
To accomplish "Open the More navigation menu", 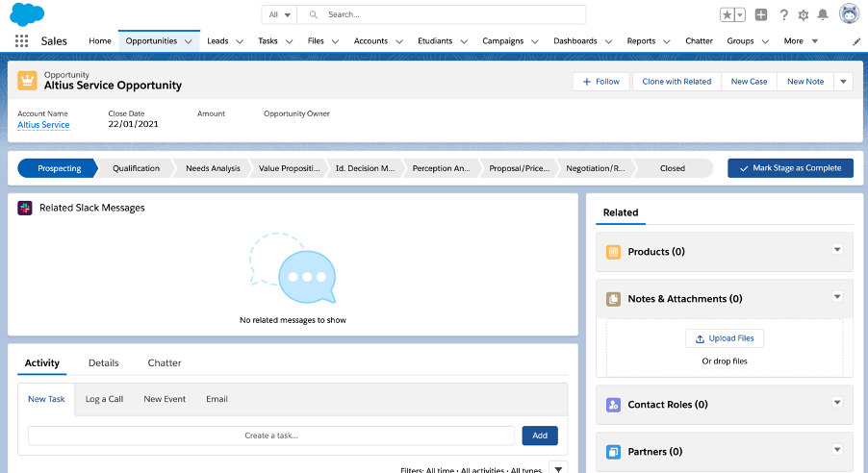I will (801, 41).
